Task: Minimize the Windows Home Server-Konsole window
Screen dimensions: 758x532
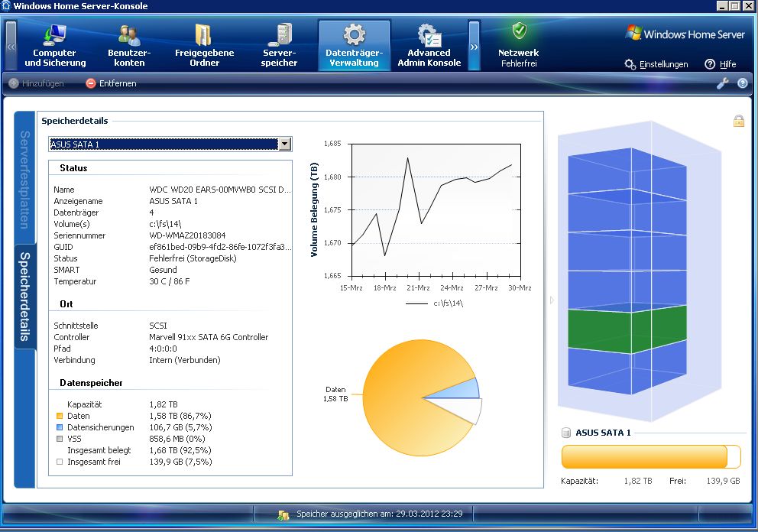Action: pos(722,6)
